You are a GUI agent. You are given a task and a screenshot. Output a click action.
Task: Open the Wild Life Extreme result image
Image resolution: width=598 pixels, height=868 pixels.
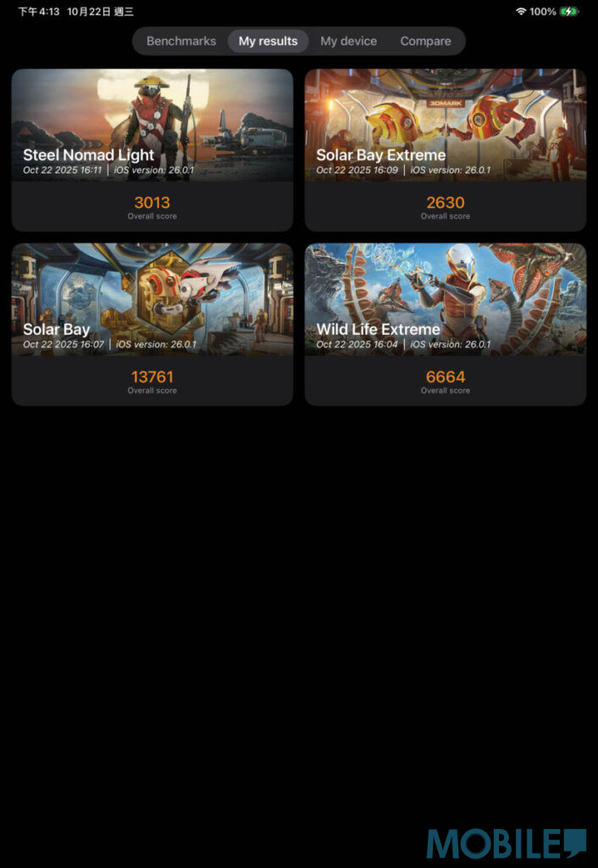[x=446, y=299]
